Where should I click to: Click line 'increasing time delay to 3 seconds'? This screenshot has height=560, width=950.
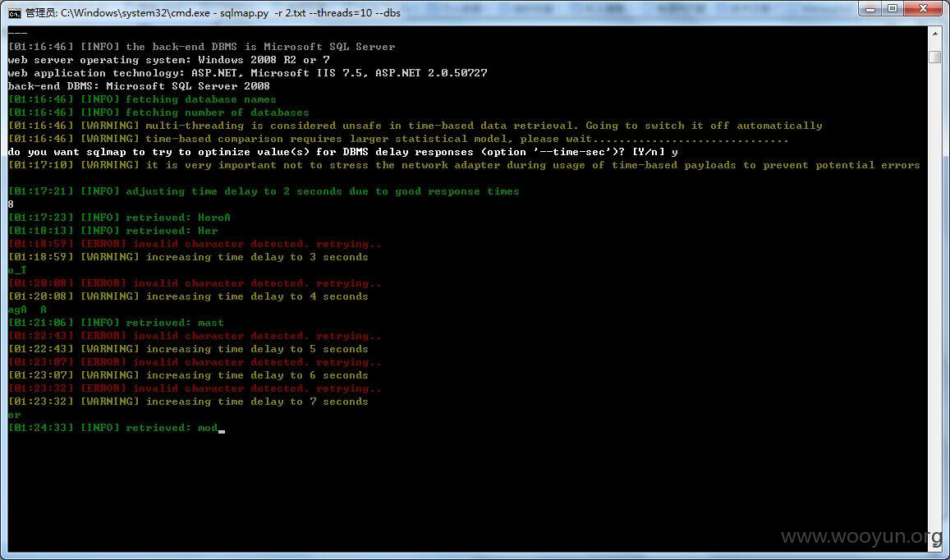click(188, 257)
